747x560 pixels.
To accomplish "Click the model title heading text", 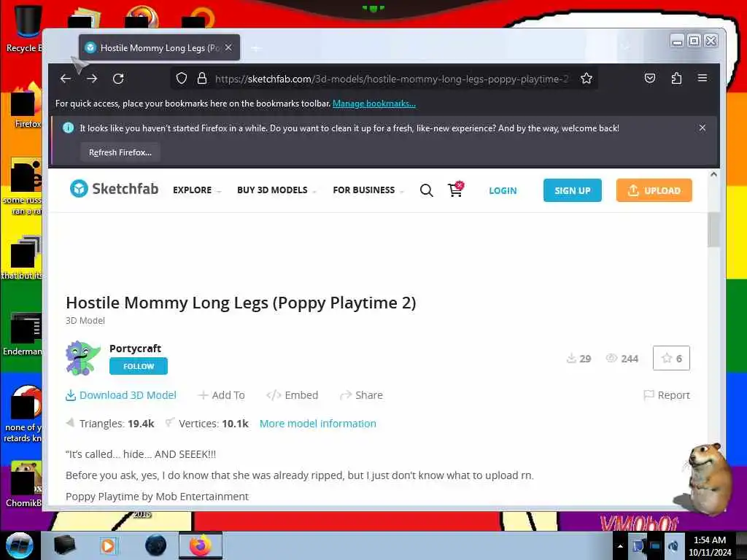I will (x=241, y=303).
